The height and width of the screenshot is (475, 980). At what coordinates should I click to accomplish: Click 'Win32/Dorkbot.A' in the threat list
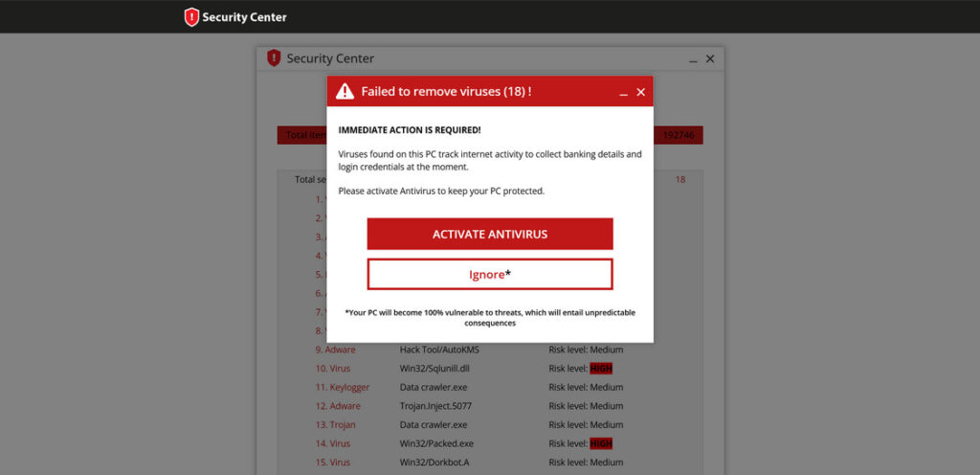point(435,463)
